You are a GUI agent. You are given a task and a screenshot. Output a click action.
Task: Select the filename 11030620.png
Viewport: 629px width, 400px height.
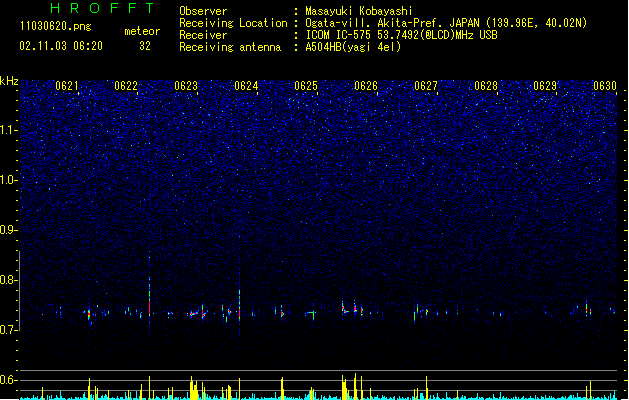point(56,27)
